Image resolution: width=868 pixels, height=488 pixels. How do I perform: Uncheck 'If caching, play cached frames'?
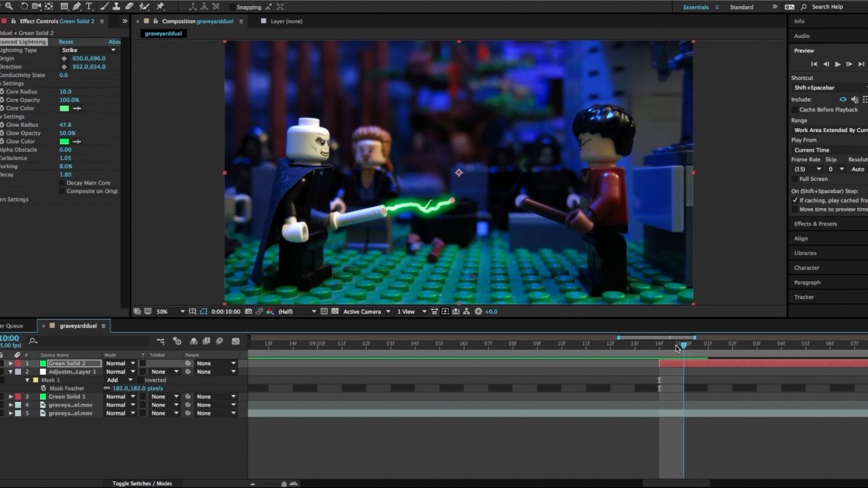[x=795, y=201]
